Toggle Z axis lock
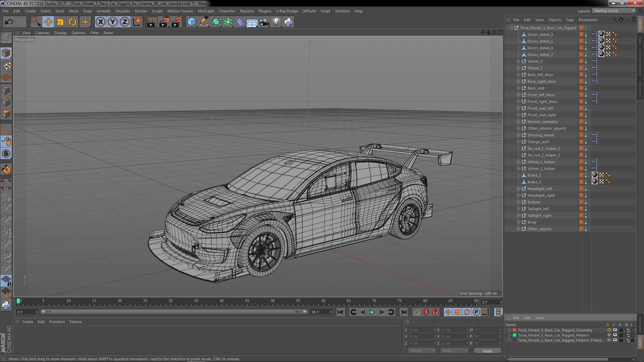 (x=125, y=22)
